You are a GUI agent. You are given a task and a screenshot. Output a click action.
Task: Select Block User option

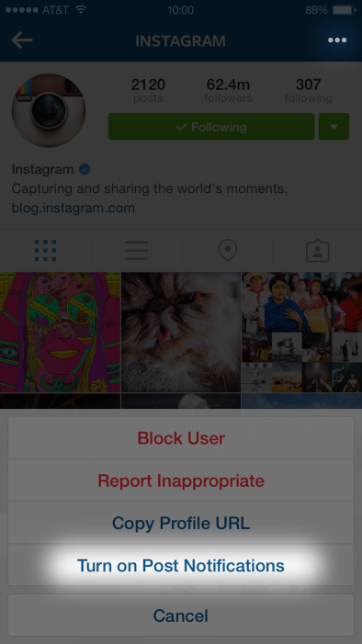[x=181, y=438]
